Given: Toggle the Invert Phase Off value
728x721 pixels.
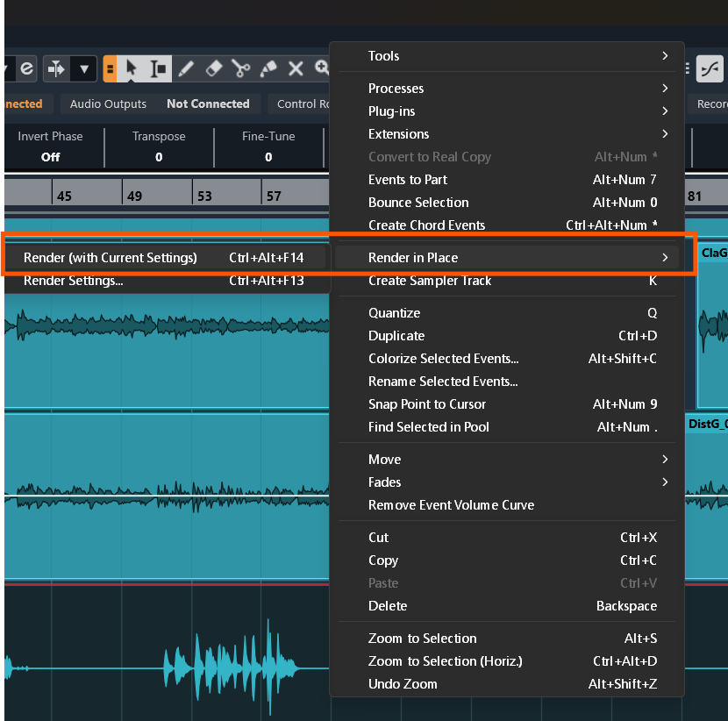Looking at the screenshot, I should pos(50,157).
